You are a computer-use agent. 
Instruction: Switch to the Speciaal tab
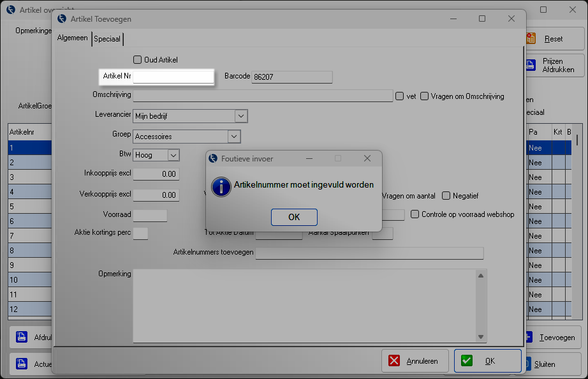107,39
